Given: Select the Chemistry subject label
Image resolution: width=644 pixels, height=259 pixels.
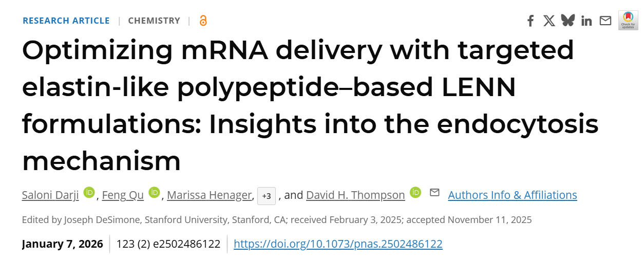Looking at the screenshot, I should click(154, 21).
